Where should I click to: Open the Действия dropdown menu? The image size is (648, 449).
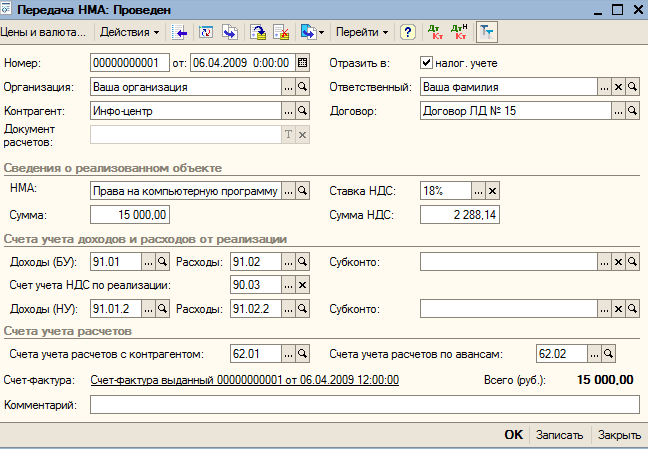point(129,32)
